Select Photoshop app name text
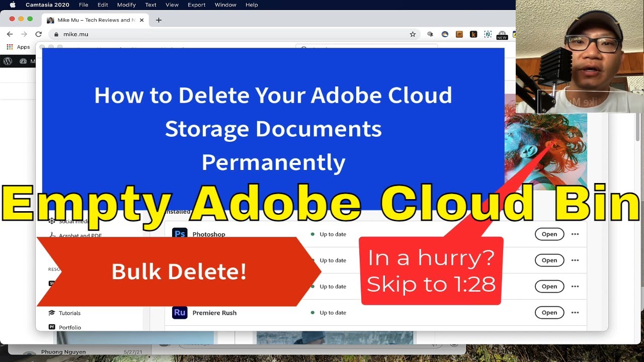Viewport: 644px width, 362px height. coord(209,234)
